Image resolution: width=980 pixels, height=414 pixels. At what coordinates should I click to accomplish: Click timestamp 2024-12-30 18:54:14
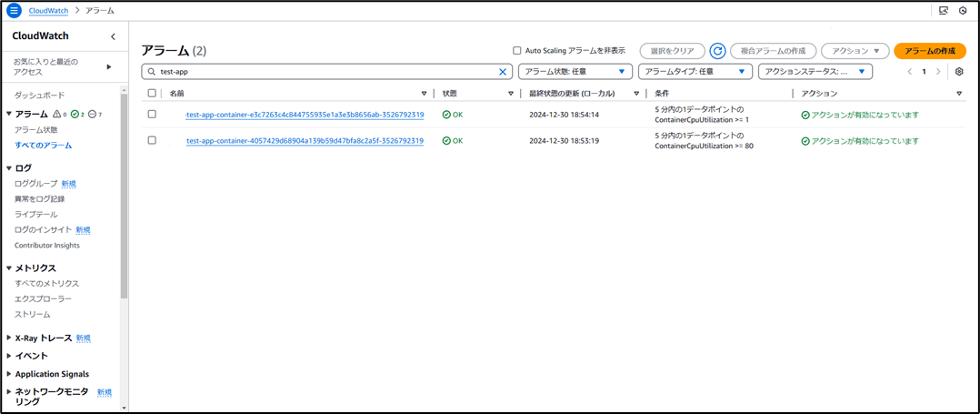pyautogui.click(x=565, y=115)
